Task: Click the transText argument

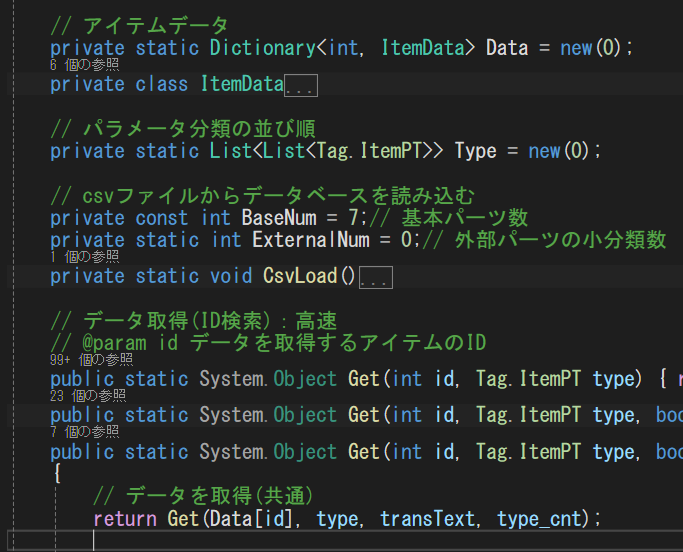Action: pyautogui.click(x=427, y=519)
